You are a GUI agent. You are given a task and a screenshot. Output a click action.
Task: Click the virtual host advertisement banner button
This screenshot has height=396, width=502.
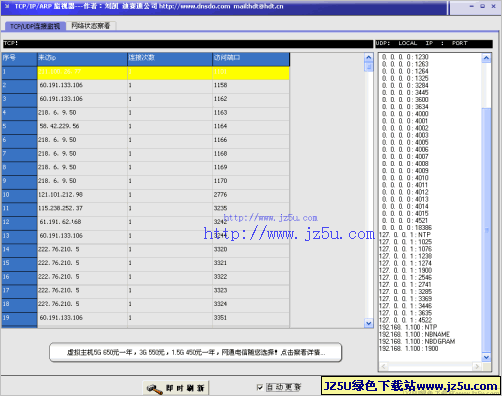196,352
